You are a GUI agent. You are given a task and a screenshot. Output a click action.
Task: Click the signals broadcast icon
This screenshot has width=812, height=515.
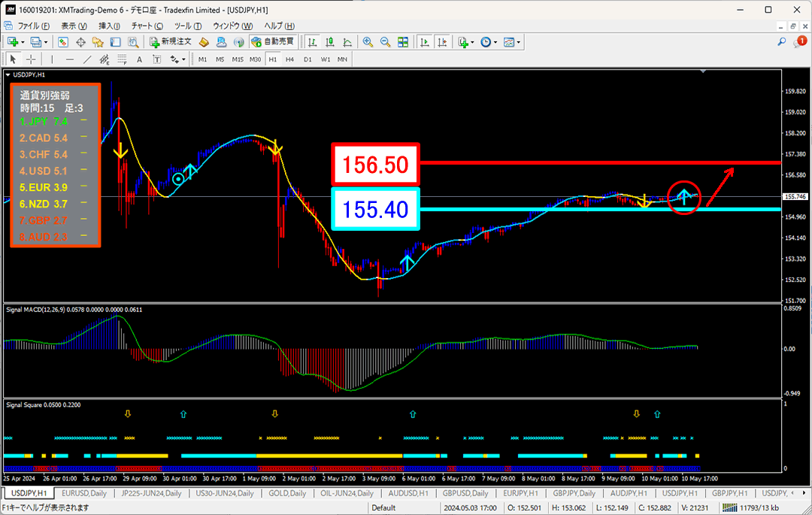[239, 42]
